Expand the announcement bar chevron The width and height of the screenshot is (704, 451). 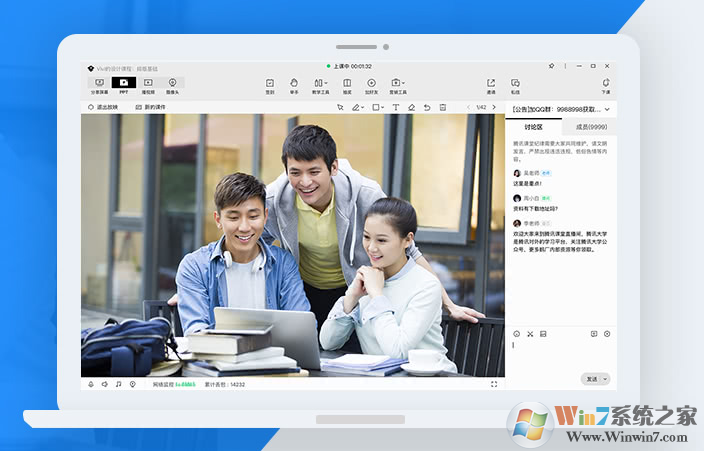click(x=607, y=108)
